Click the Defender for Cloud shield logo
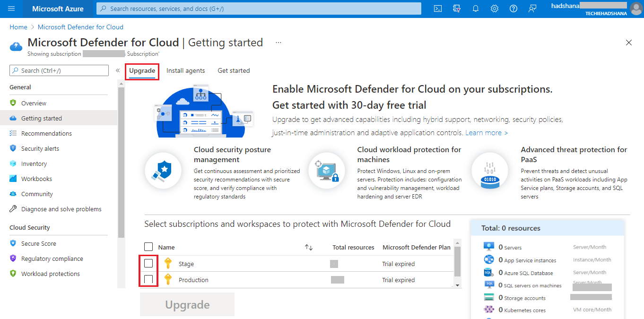 click(x=16, y=46)
